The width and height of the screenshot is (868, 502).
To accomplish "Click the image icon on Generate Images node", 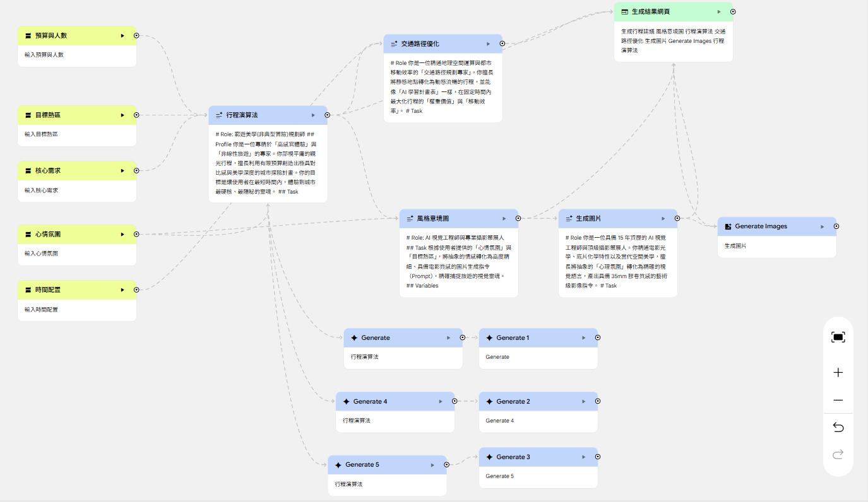I will tap(728, 226).
